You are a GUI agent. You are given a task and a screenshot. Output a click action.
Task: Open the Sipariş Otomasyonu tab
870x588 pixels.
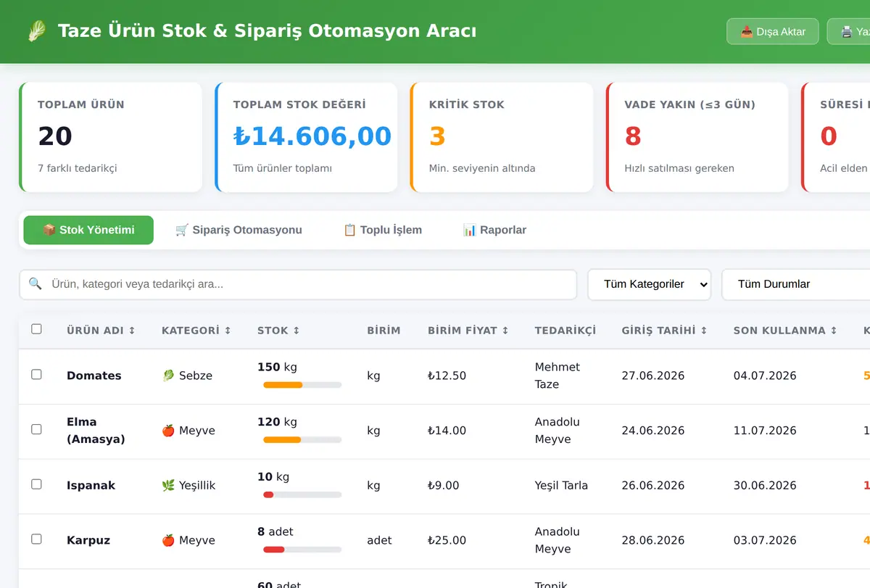coord(239,230)
